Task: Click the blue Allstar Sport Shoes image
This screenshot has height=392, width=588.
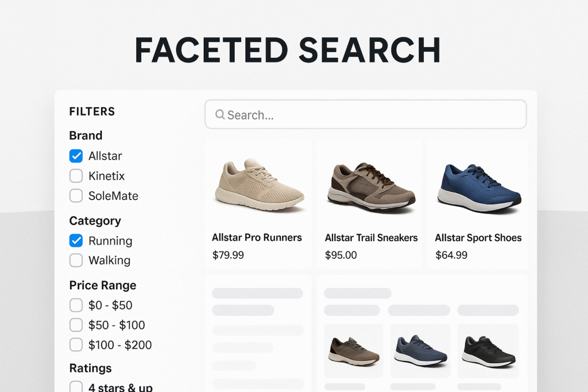Action: coord(478,183)
